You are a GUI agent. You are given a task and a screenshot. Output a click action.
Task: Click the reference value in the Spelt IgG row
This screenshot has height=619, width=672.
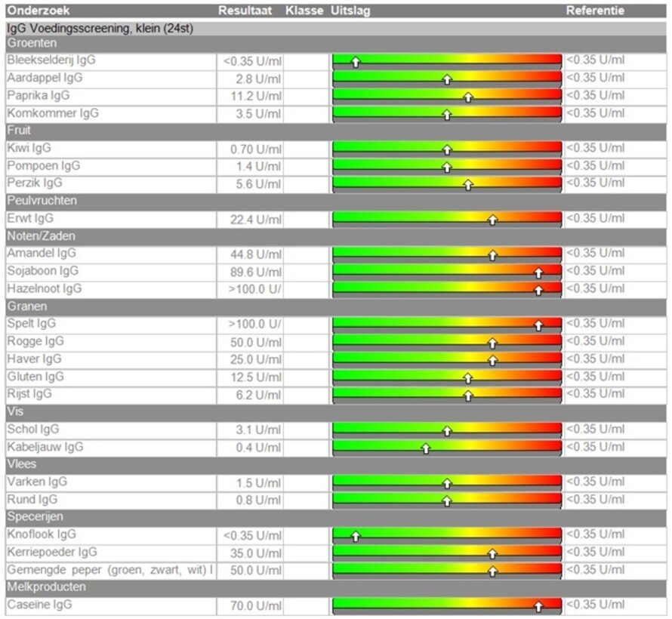coord(595,323)
